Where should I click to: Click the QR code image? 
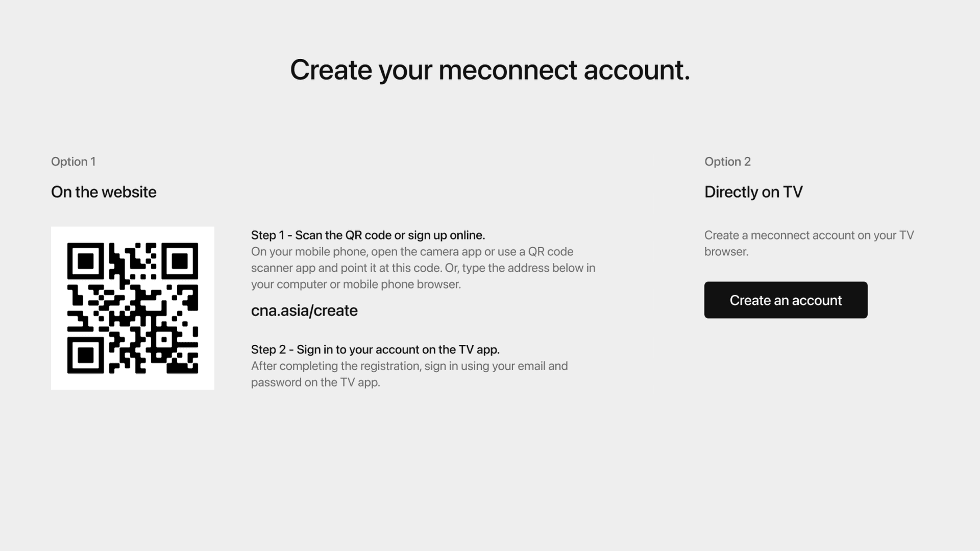133,308
